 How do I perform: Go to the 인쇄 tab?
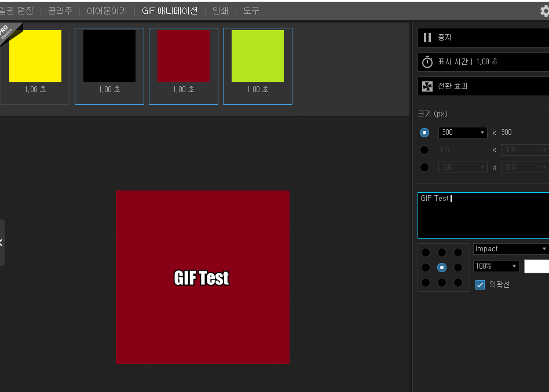pos(220,11)
